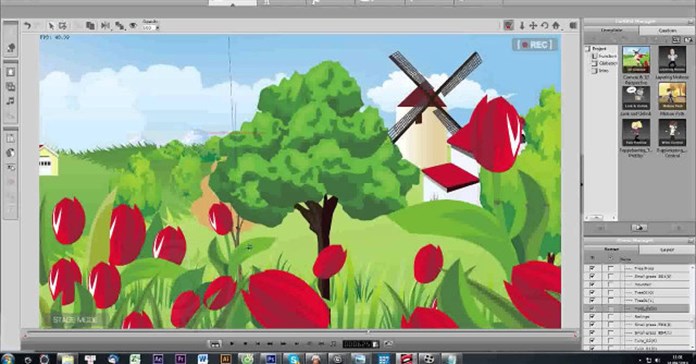Screen dimensions: 696x364
Task: Click the play button on playback bar
Action: point(232,344)
